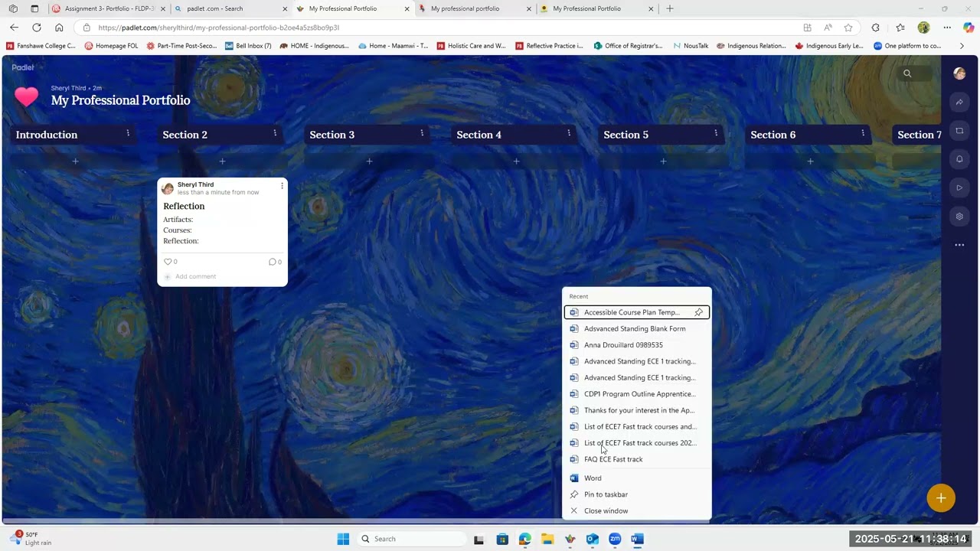Screen dimensions: 980x551
Task: Open the Section 6 options menu
Action: [x=863, y=133]
